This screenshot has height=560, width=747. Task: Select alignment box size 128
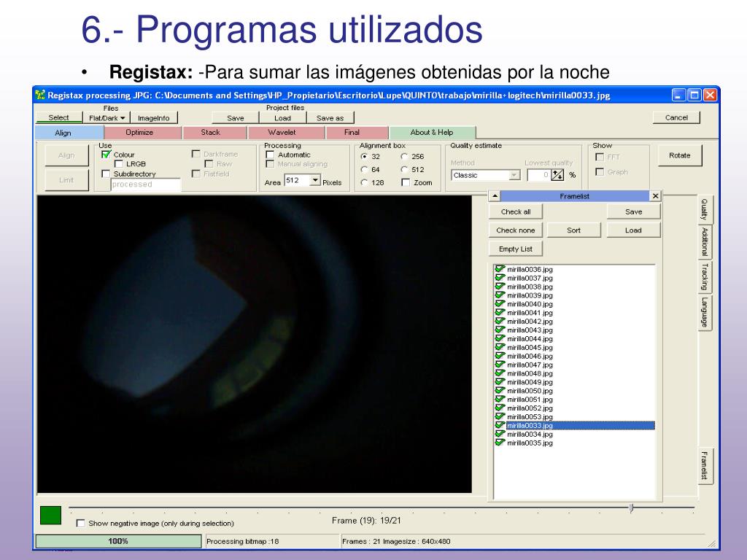tap(365, 182)
